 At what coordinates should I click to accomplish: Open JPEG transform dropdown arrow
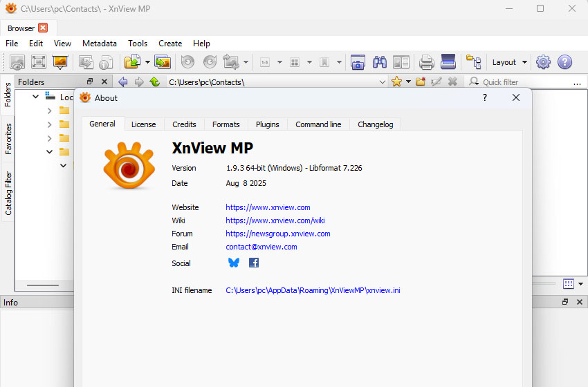tap(246, 62)
